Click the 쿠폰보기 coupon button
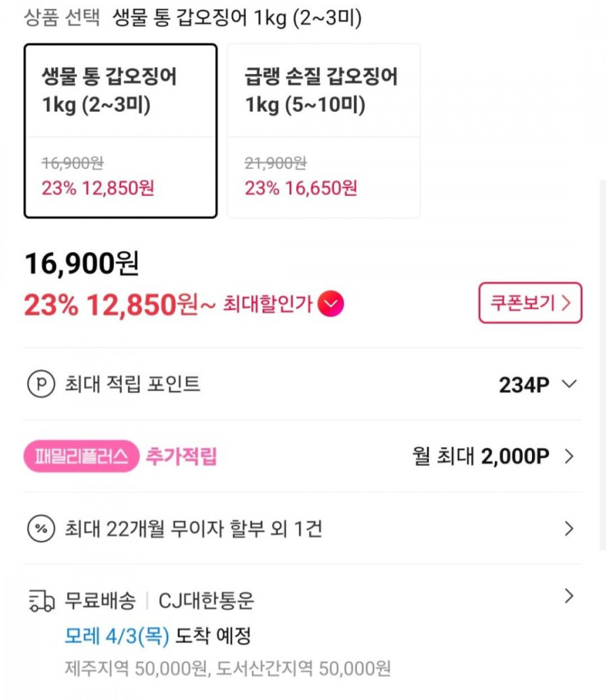The width and height of the screenshot is (606, 700). pyautogui.click(x=530, y=302)
